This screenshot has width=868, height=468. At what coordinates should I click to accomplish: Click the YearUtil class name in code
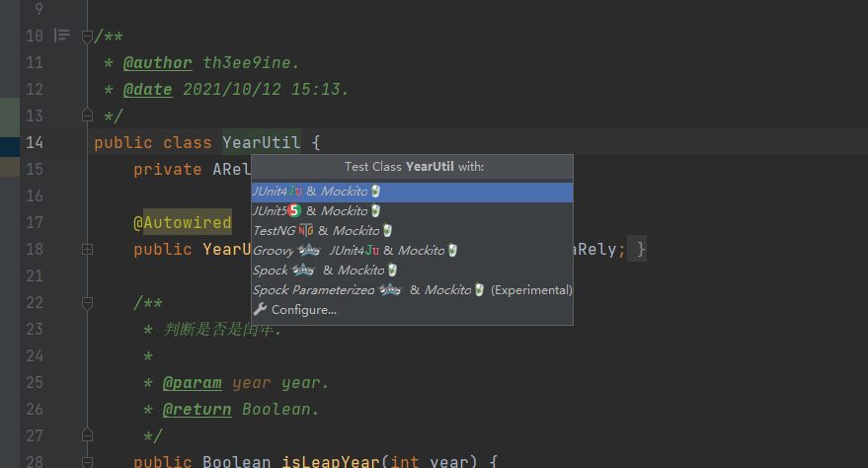click(262, 143)
